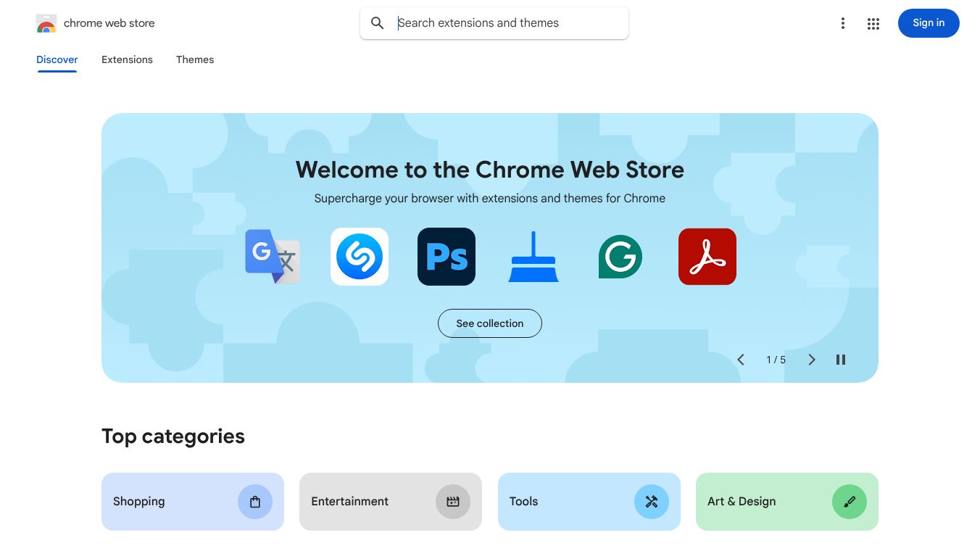Go to the next carousel slide
Viewport: 980px width, 551px height.
point(812,360)
